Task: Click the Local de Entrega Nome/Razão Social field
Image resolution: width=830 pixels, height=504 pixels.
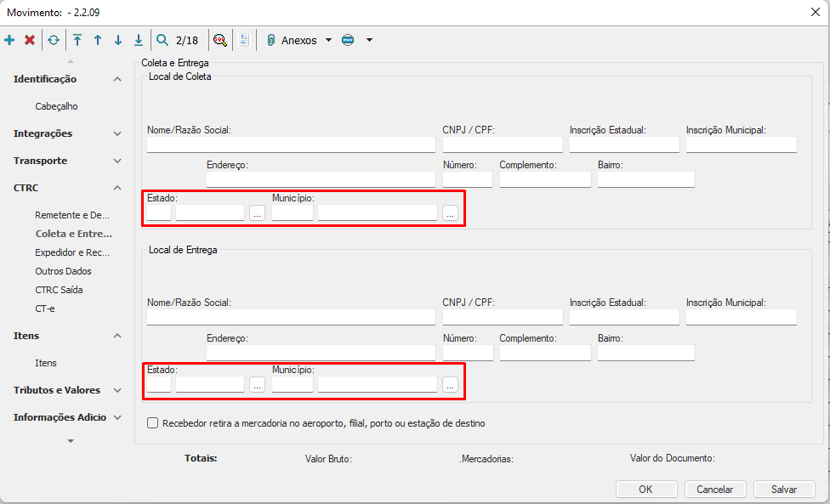Action: pos(291,317)
